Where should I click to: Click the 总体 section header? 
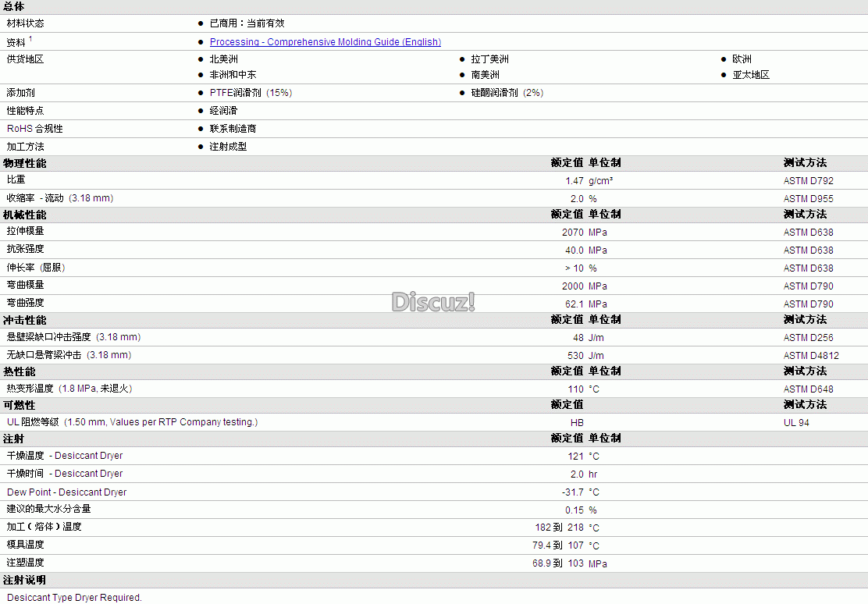point(14,7)
